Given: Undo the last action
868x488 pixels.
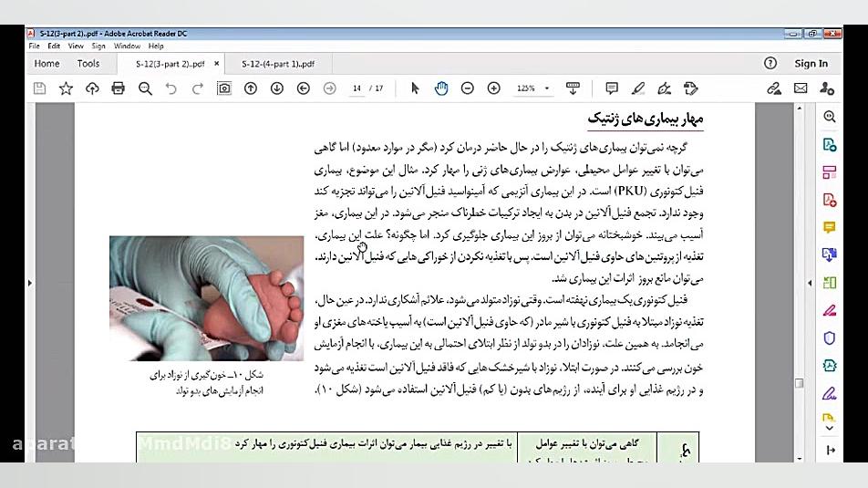Looking at the screenshot, I should [x=171, y=88].
